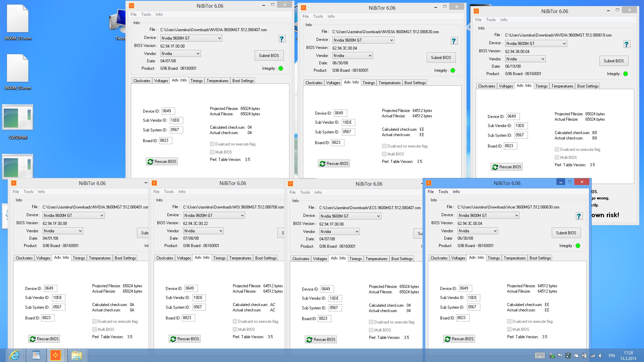Expand Vendor dropdown in MSI window

coord(221,231)
